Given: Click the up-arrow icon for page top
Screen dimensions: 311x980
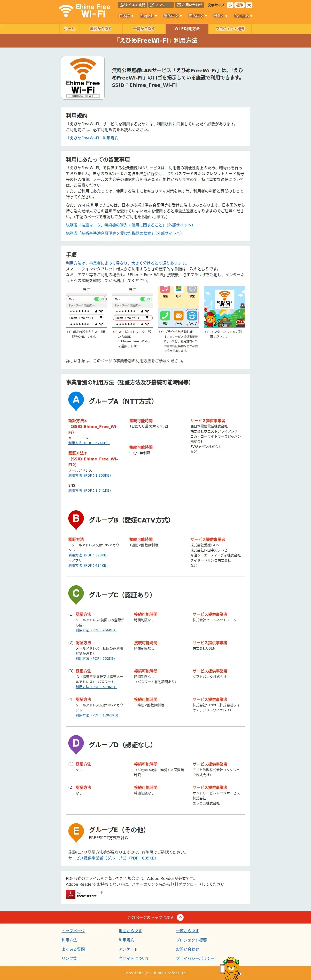Looking at the screenshot, I should (180, 917).
